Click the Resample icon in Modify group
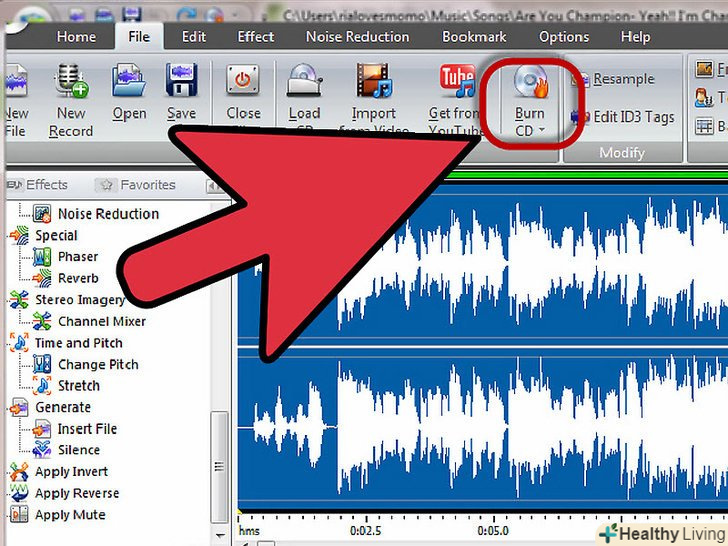This screenshot has height=546, width=728. pyautogui.click(x=580, y=79)
